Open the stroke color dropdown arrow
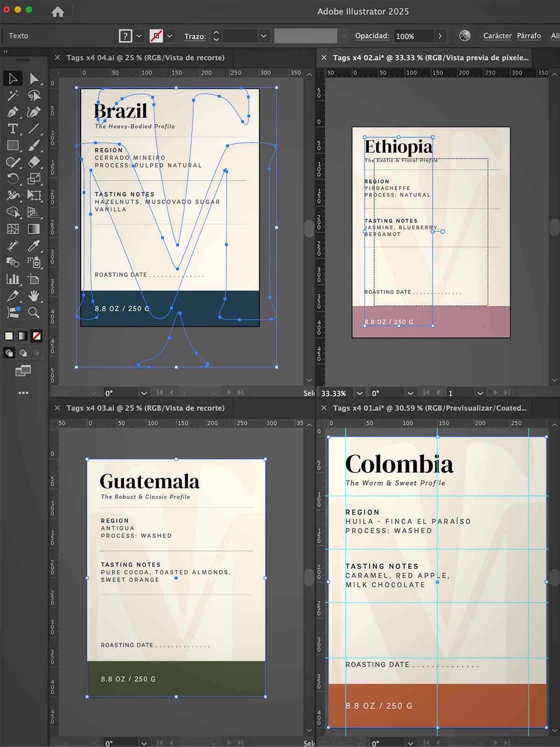 tap(170, 36)
